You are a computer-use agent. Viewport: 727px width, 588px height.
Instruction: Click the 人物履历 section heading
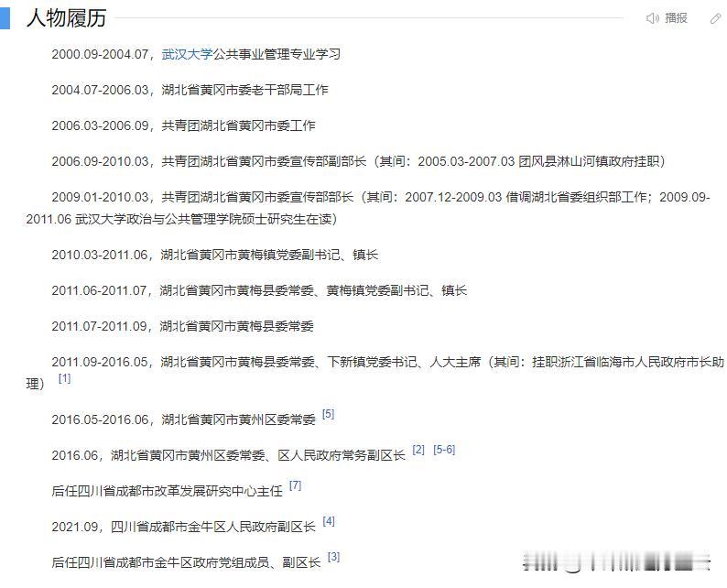click(66, 18)
